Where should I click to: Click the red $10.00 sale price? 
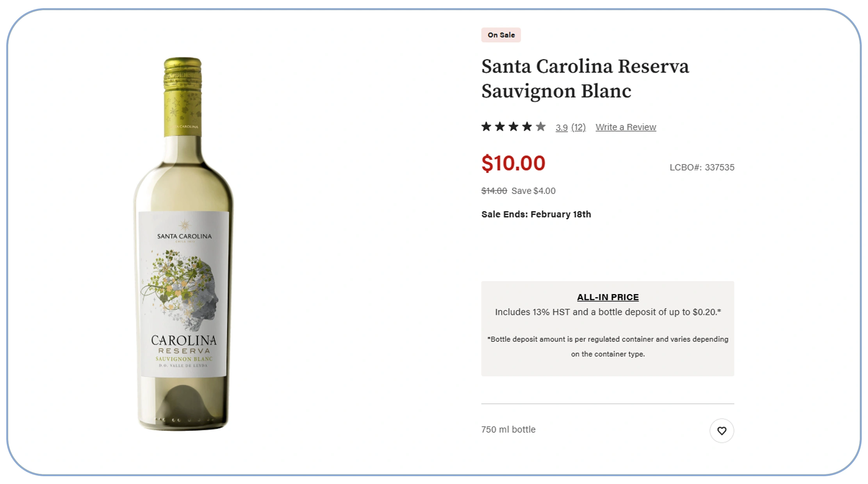click(x=513, y=163)
